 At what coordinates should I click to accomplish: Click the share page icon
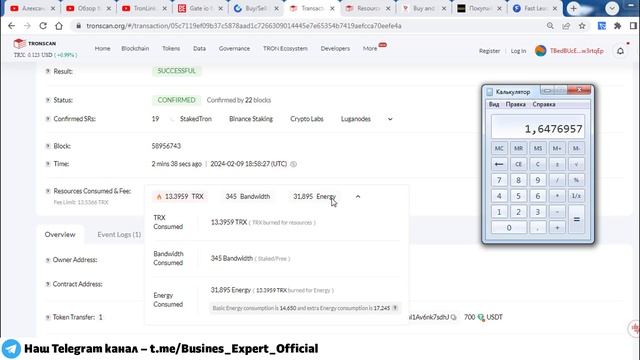click(x=566, y=26)
